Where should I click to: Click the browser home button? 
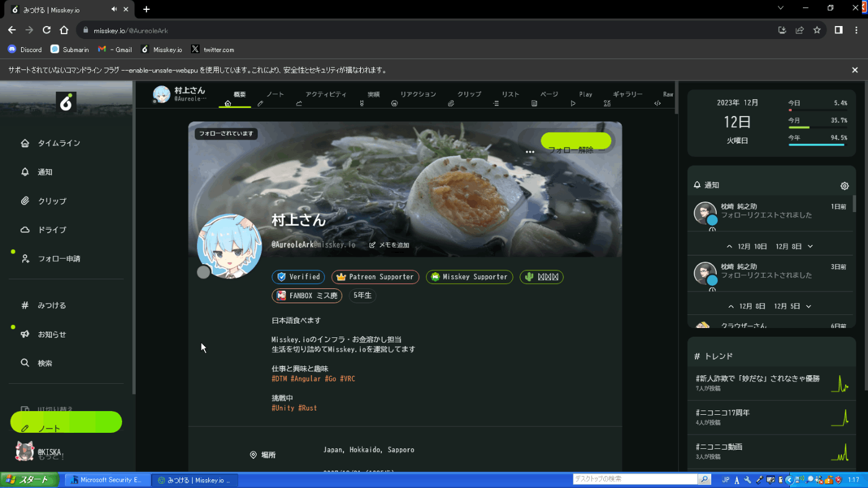(64, 30)
